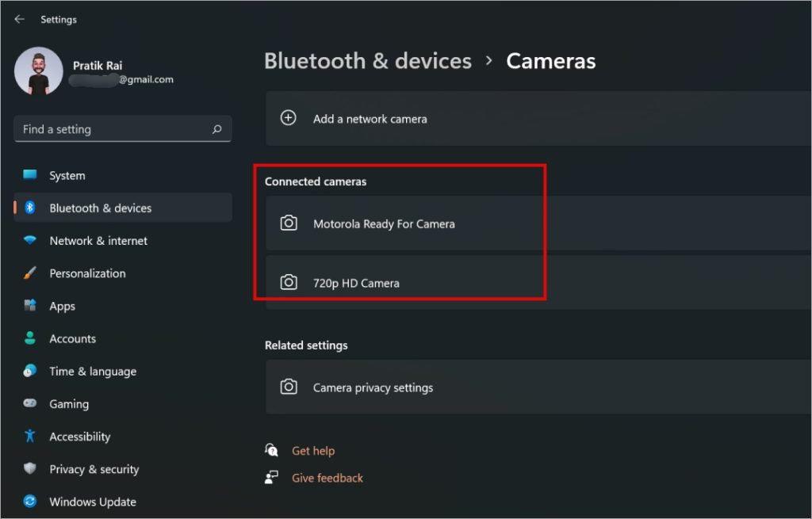Click the back arrow in Settings header
Viewport: 812px width, 519px height.
(x=19, y=19)
